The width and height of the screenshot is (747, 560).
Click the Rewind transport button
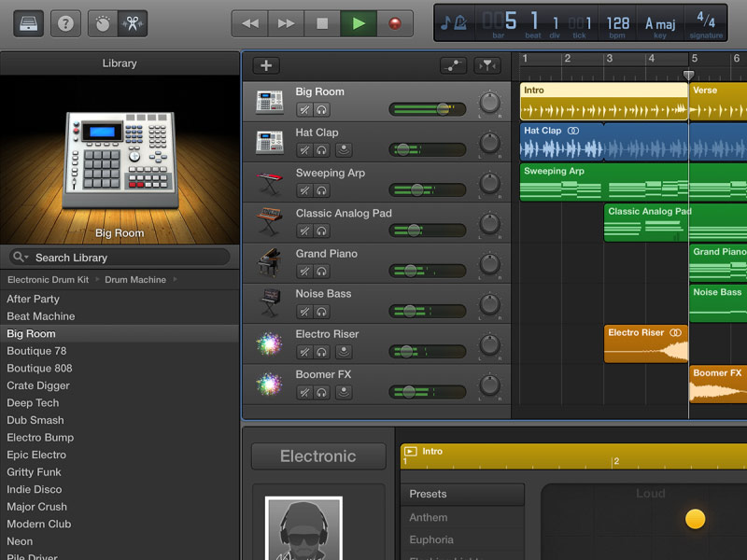(x=250, y=23)
